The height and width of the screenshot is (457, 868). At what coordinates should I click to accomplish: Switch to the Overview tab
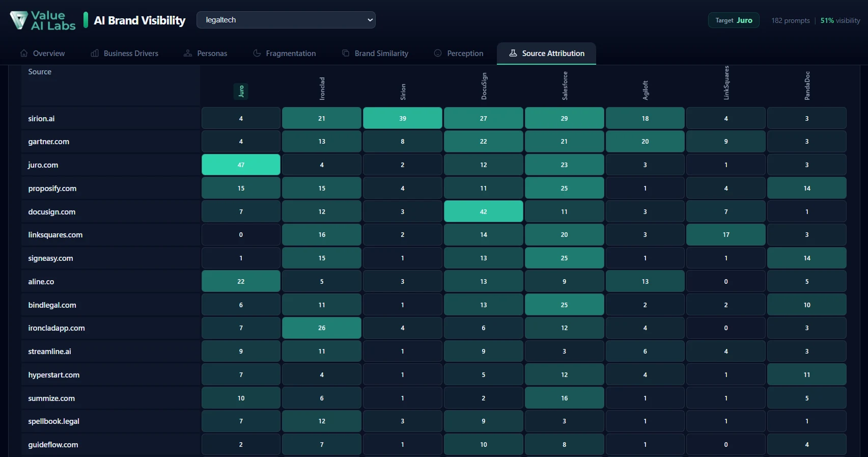(x=43, y=53)
